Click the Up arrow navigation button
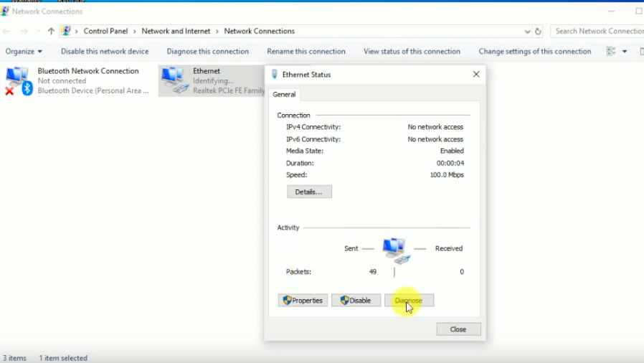 point(51,32)
